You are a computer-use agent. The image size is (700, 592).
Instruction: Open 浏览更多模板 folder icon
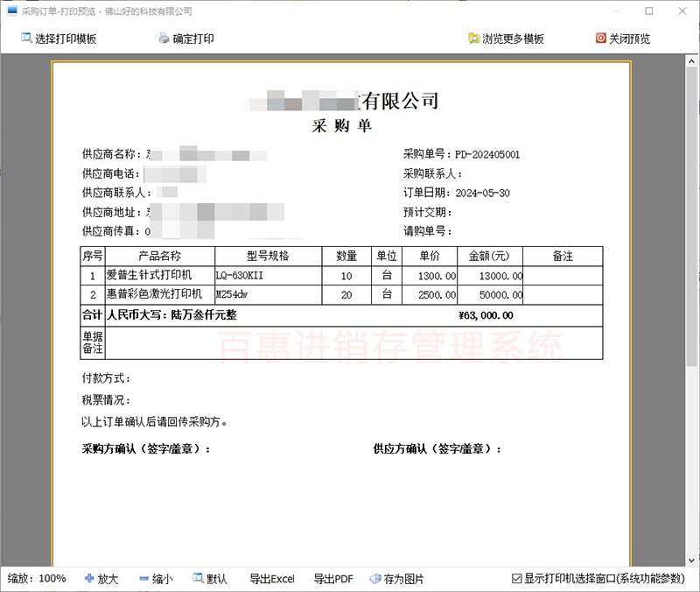(x=474, y=39)
